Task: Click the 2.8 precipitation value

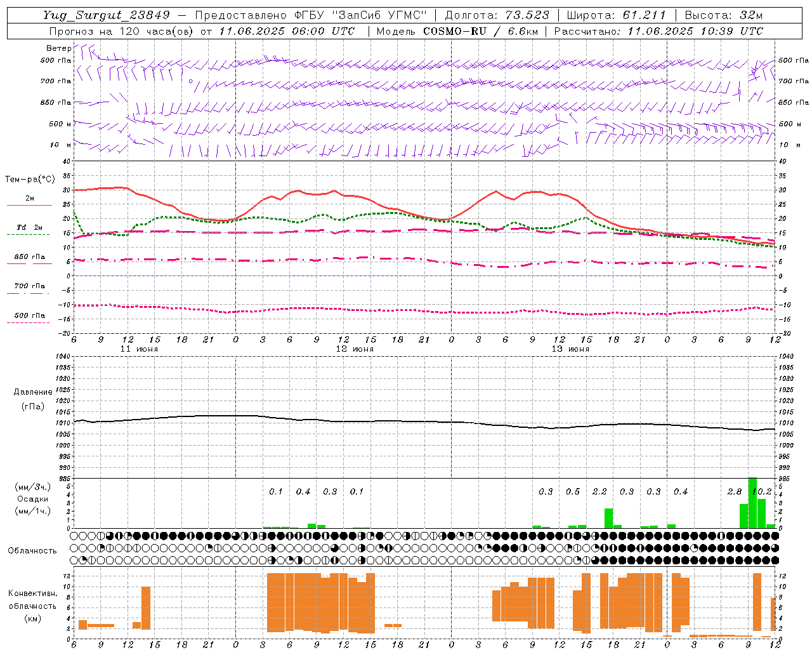Action: pos(735,492)
